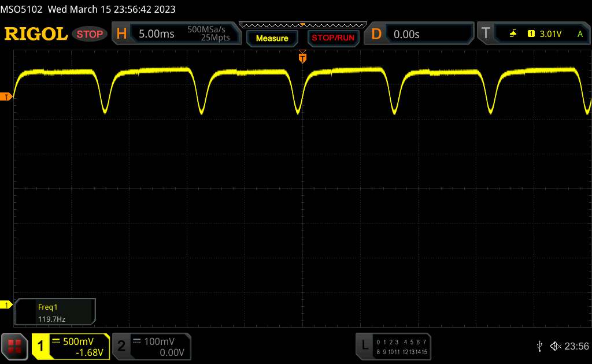Click the trigger source channel 1 badge

[531, 34]
